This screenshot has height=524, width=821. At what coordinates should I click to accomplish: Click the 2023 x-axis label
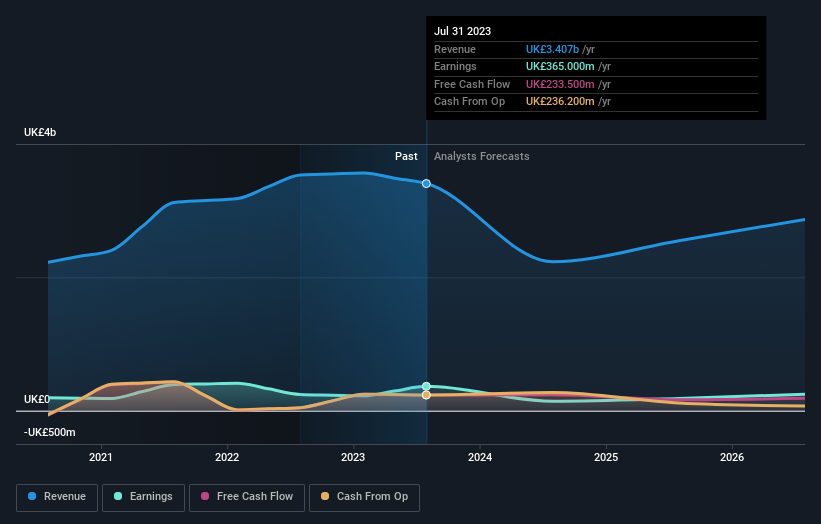353,458
